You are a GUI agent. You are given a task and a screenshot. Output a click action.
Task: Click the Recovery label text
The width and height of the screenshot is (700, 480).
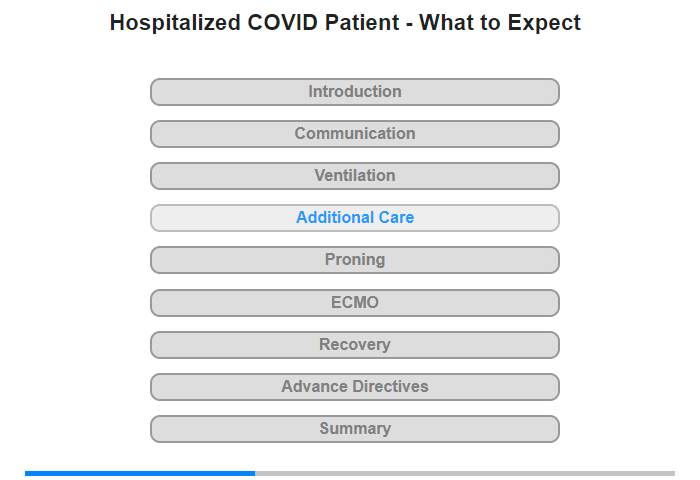point(355,344)
